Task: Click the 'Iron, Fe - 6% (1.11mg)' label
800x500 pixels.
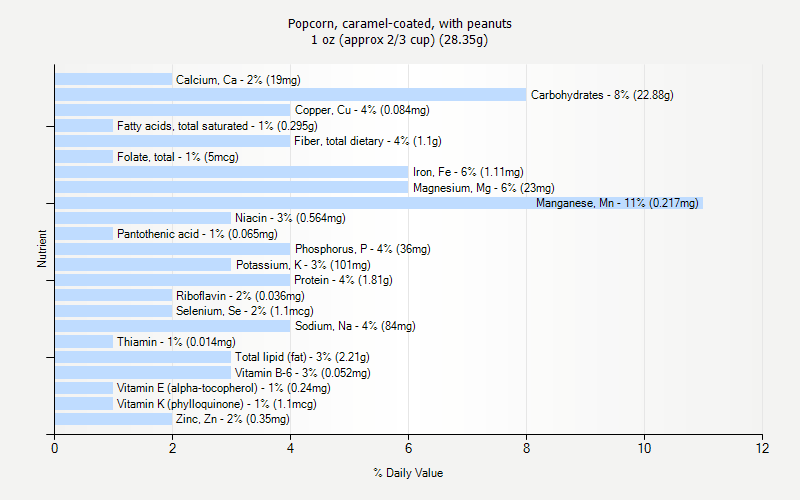Action: (468, 172)
